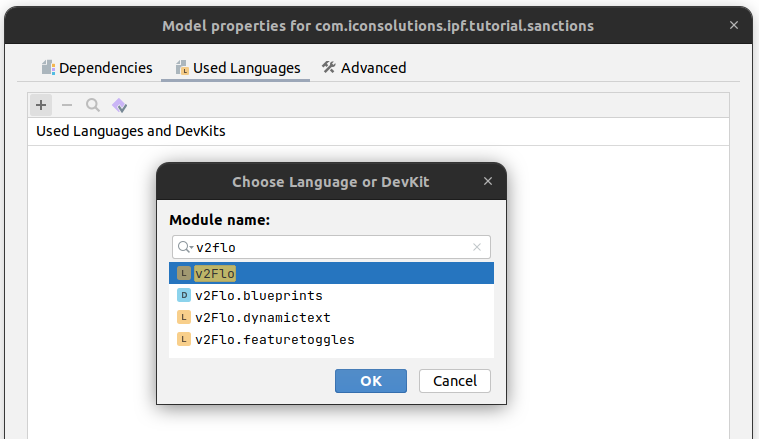Screen dimensions: 759x439
Task: Click the devkit icon beside v2Flo.blueprints
Action: [x=184, y=295]
